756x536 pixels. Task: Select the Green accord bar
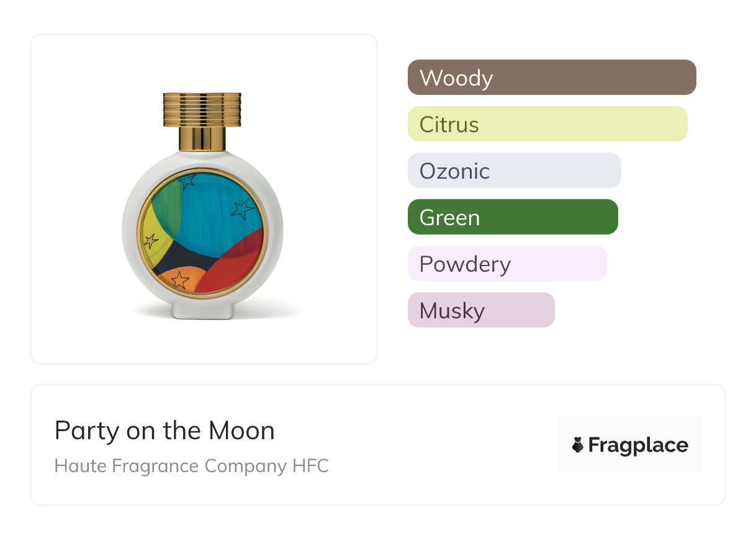[512, 217]
